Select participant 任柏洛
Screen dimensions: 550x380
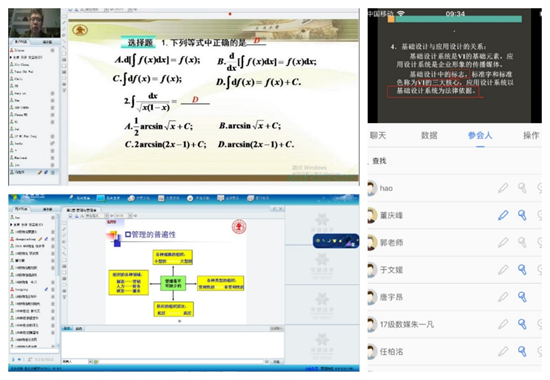(x=391, y=352)
